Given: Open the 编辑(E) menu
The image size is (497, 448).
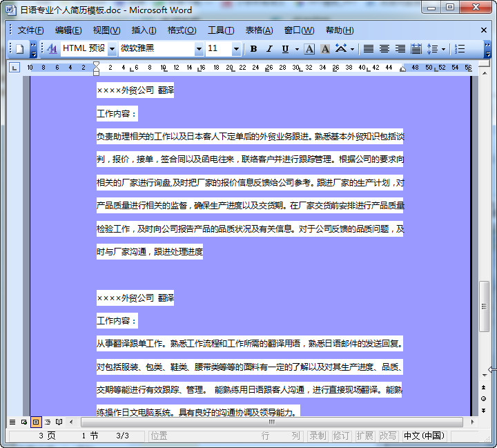Looking at the screenshot, I should point(68,30).
